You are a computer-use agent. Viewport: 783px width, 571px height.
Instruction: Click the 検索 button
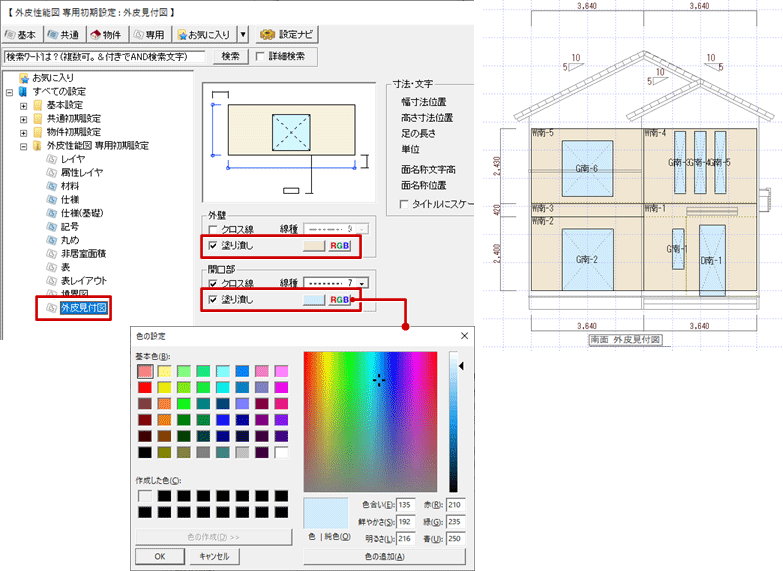click(230, 57)
